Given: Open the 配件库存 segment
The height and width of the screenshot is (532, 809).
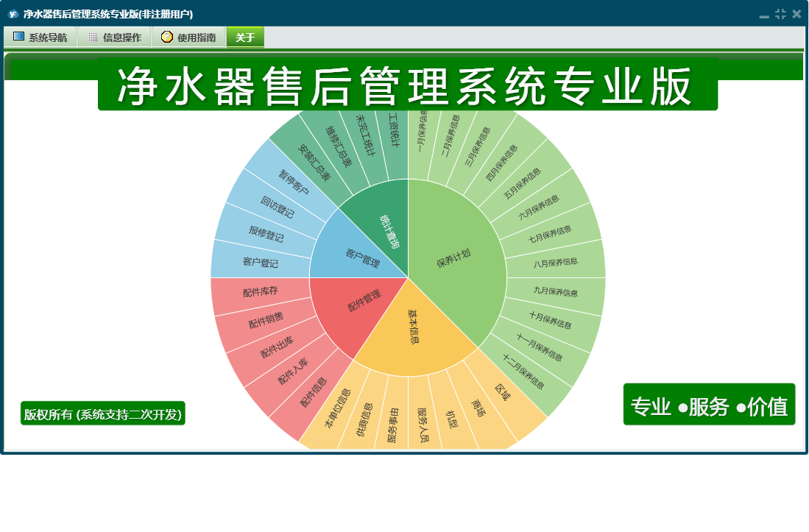Looking at the screenshot, I should pyautogui.click(x=260, y=291).
